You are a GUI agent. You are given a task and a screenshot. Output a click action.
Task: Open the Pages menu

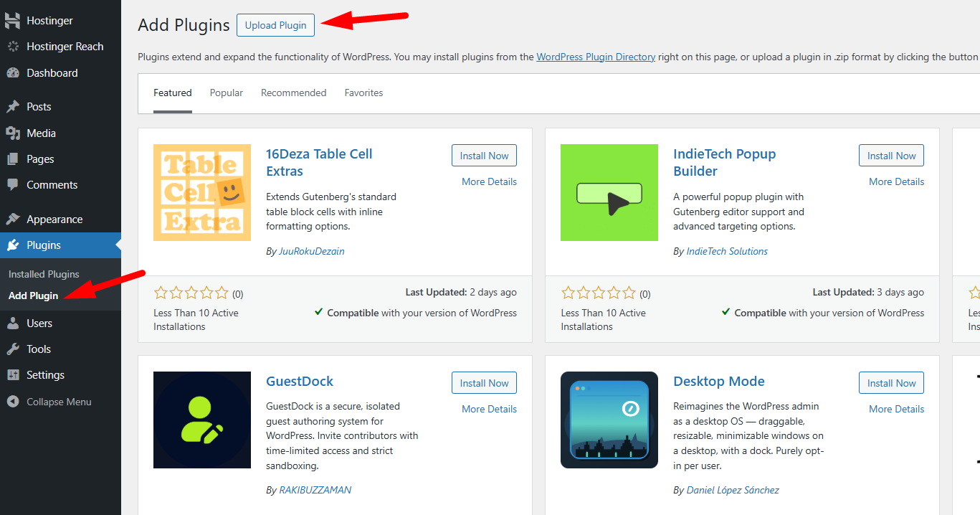click(x=60, y=159)
